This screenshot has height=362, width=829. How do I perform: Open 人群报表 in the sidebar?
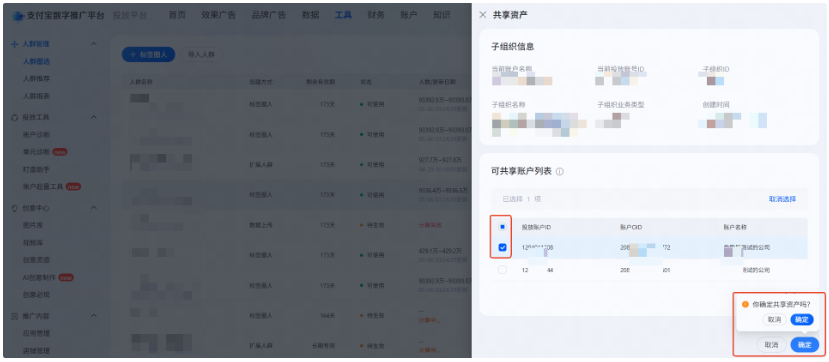(x=36, y=97)
